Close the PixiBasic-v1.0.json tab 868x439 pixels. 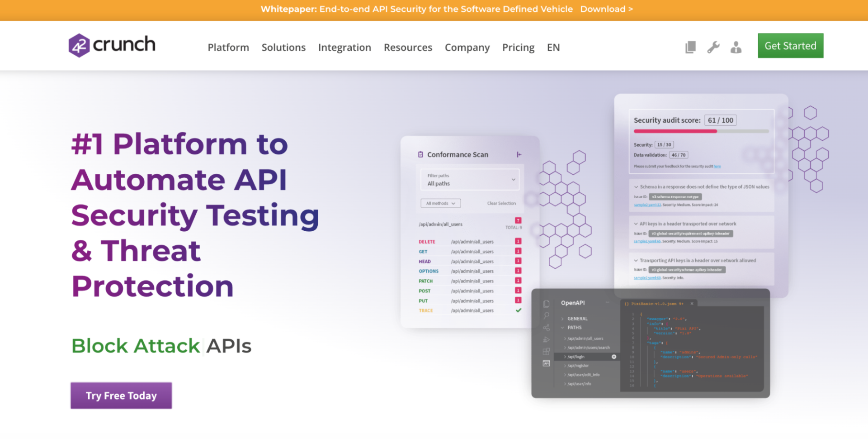click(692, 304)
